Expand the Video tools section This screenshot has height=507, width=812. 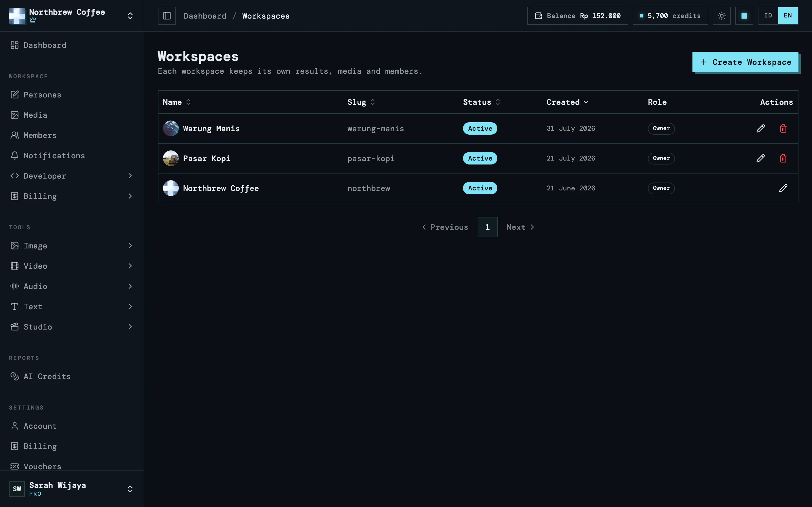click(x=71, y=266)
